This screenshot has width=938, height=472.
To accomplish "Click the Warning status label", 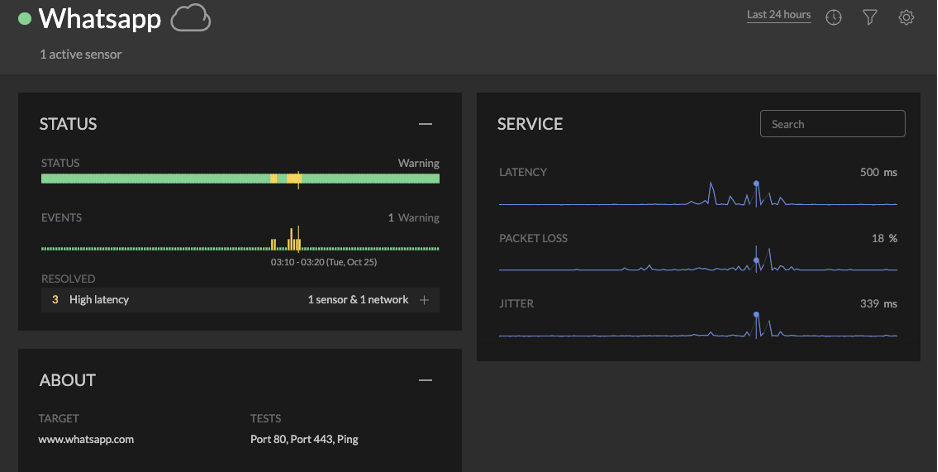I will [x=419, y=163].
